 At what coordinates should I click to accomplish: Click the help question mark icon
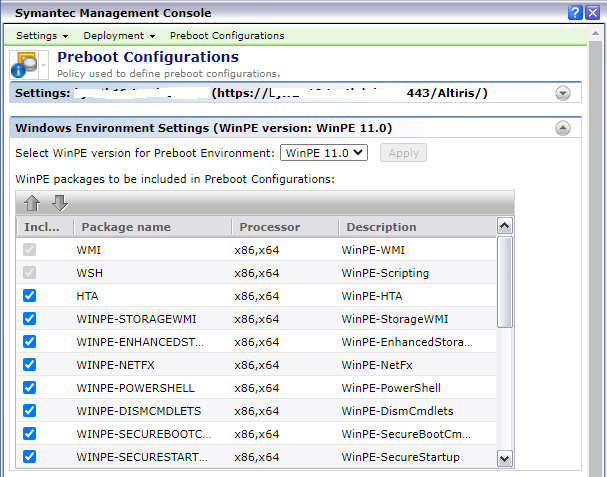(x=577, y=12)
